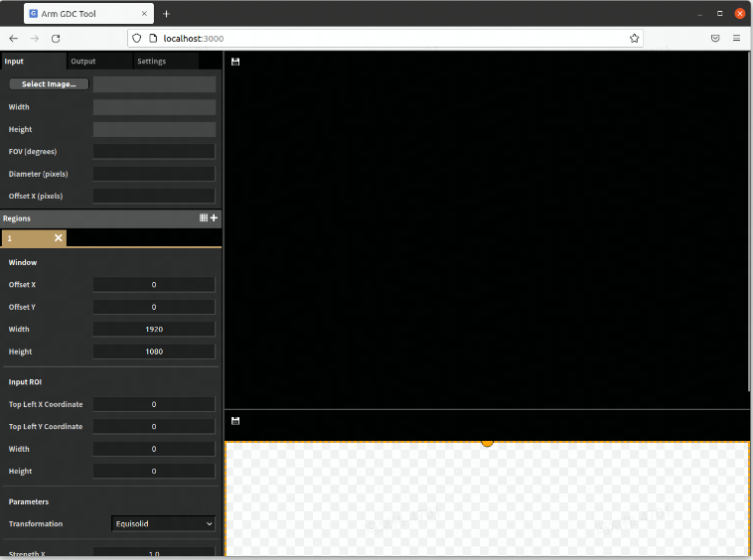
Task: Click the Diameter (pixels) input field
Action: pyautogui.click(x=154, y=174)
